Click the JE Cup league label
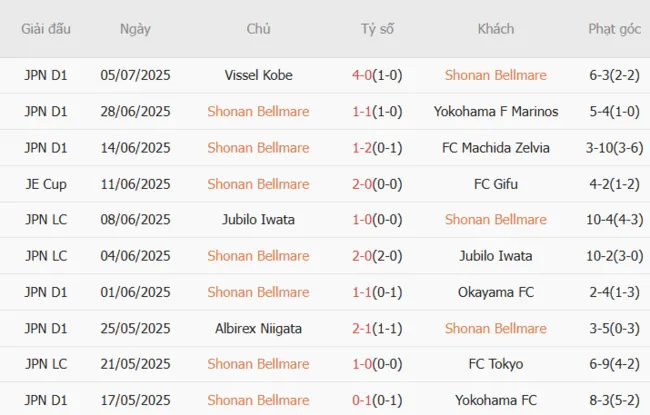The width and height of the screenshot is (650, 415). click(x=46, y=184)
